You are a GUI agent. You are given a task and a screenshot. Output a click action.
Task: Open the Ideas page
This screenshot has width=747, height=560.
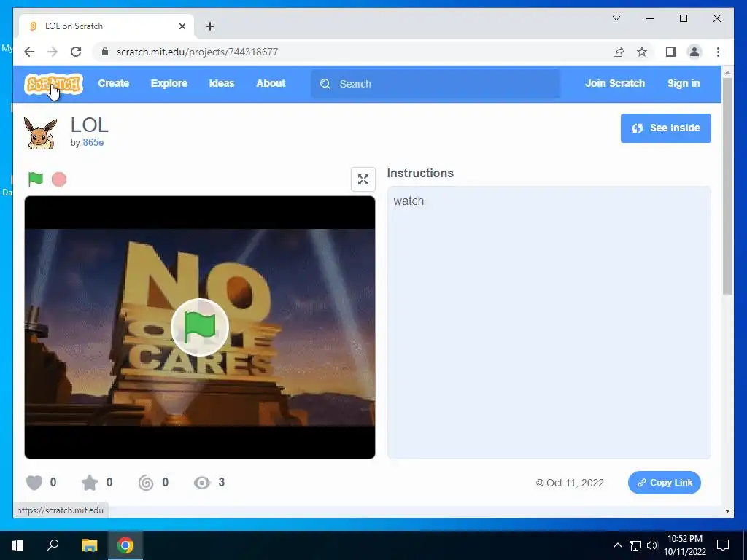tap(222, 83)
